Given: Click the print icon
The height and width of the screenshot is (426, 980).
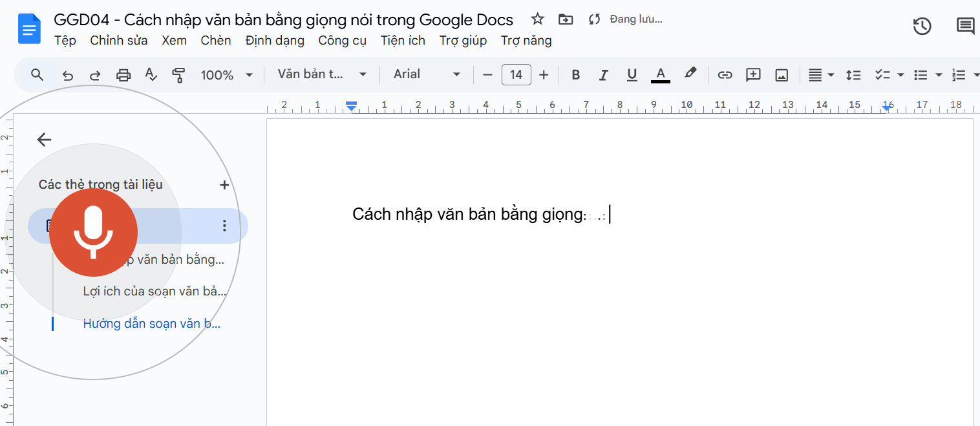Looking at the screenshot, I should click(123, 74).
